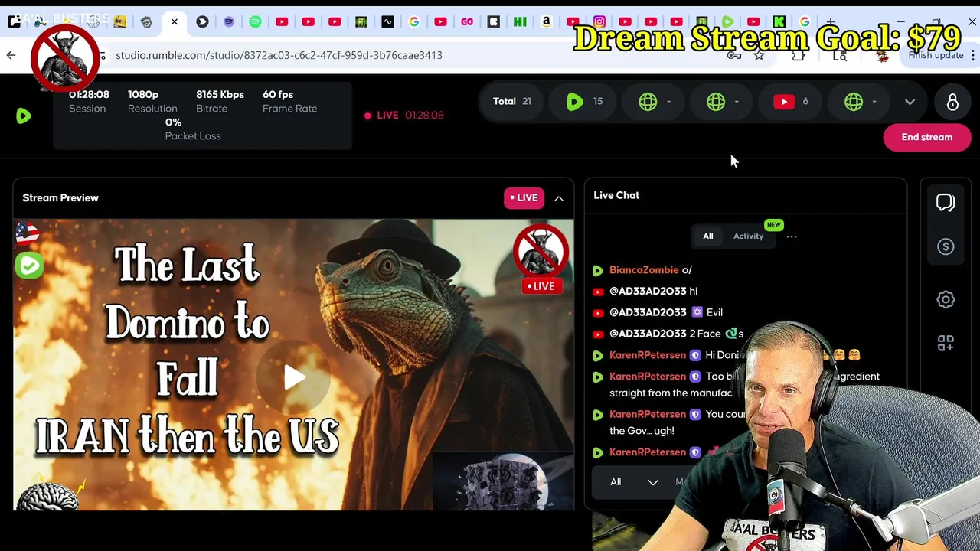Image resolution: width=980 pixels, height=551 pixels.
Task: Open more chat options ellipsis
Action: pos(792,236)
